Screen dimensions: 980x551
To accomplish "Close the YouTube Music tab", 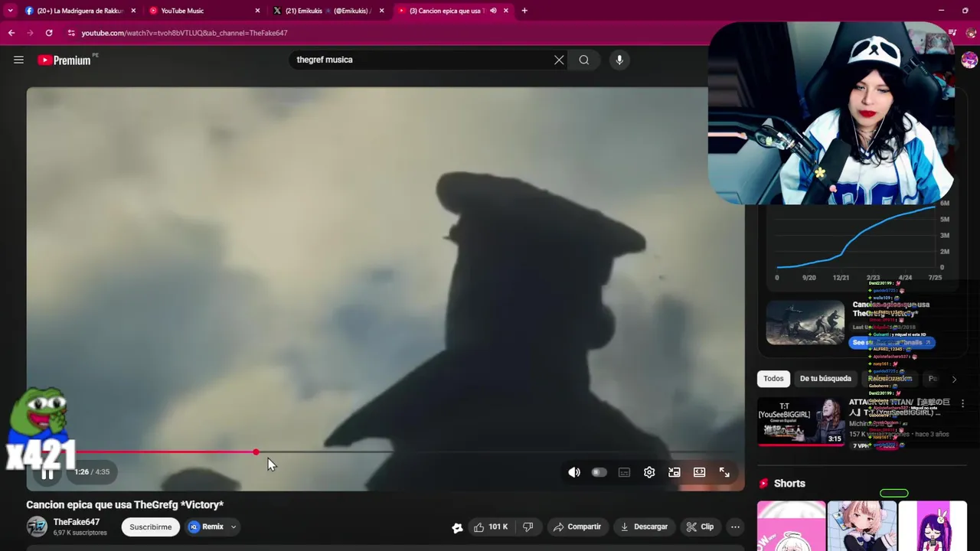I will click(257, 11).
